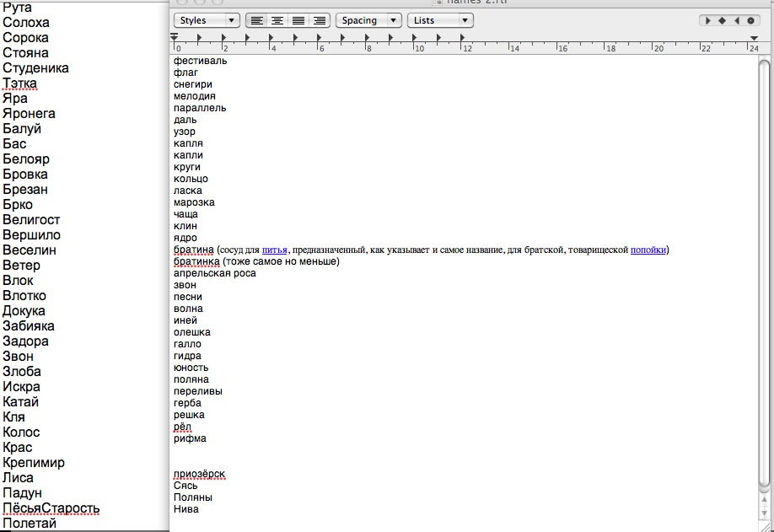Select the left tab stop marker icon
Viewport: 774px width, 532px height.
(x=708, y=20)
